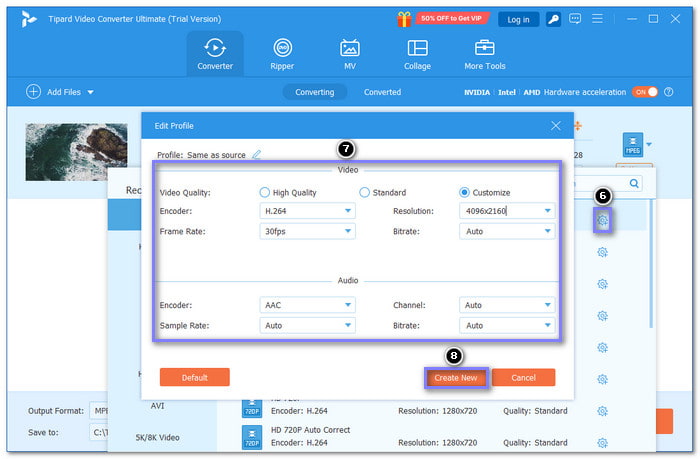The image size is (700, 459).
Task: Open the hardware acceleration help icon
Action: pos(668,92)
